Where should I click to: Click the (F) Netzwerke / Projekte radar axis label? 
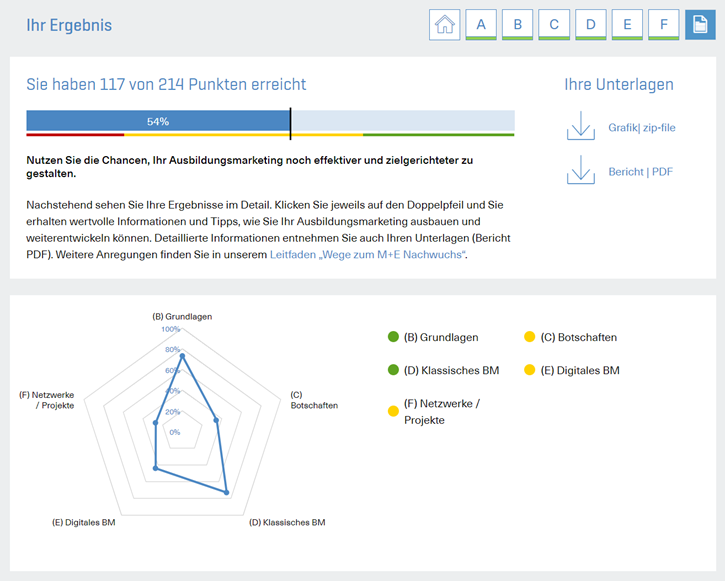tap(47, 400)
